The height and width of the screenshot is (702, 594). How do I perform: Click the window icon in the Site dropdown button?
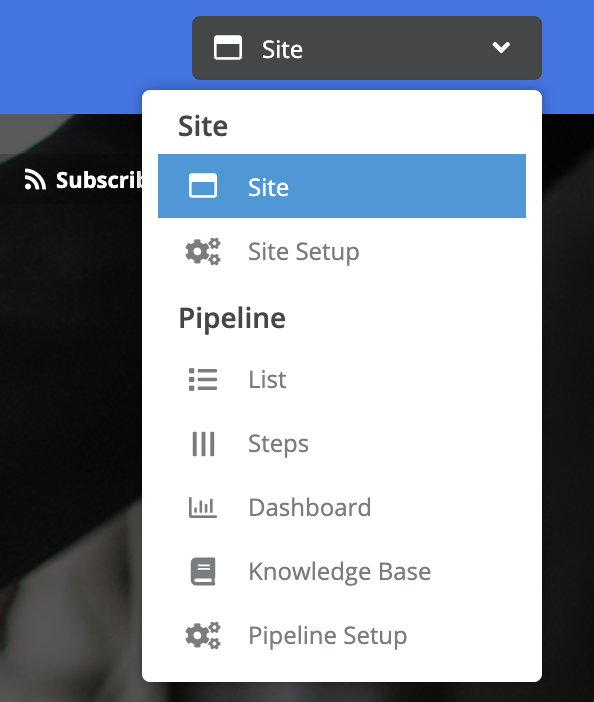coord(228,48)
